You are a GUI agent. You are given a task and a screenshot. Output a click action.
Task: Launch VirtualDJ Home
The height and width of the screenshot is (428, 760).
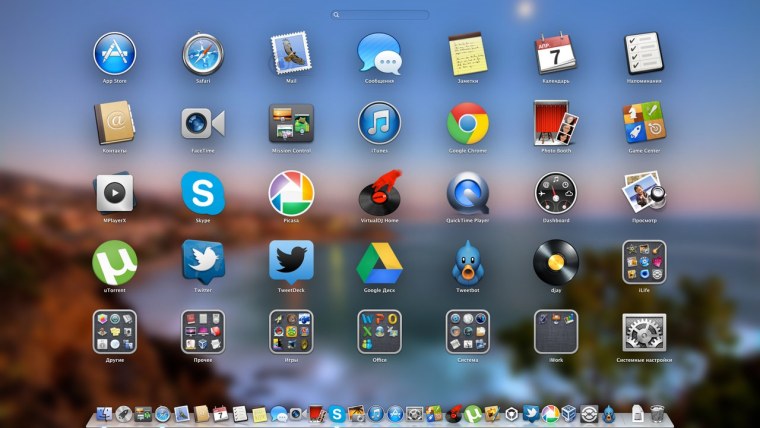[x=379, y=192]
